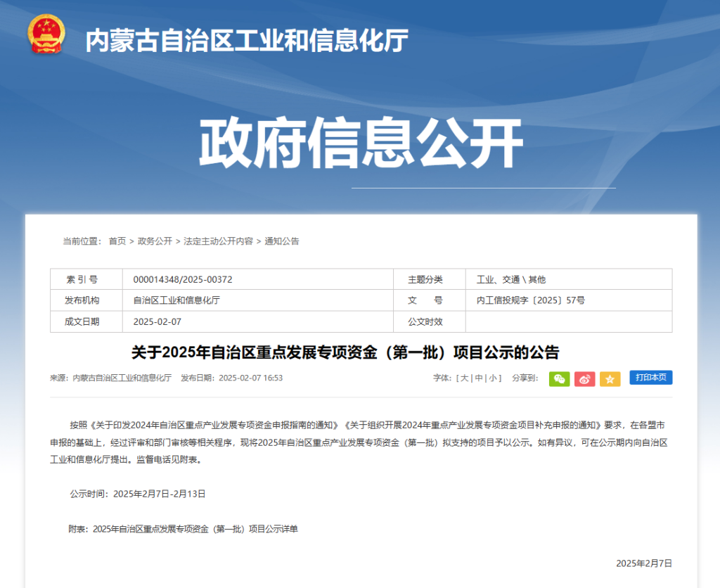Open 法定主动公开内容 breadcrumb link
The width and height of the screenshot is (720, 588).
point(218,241)
